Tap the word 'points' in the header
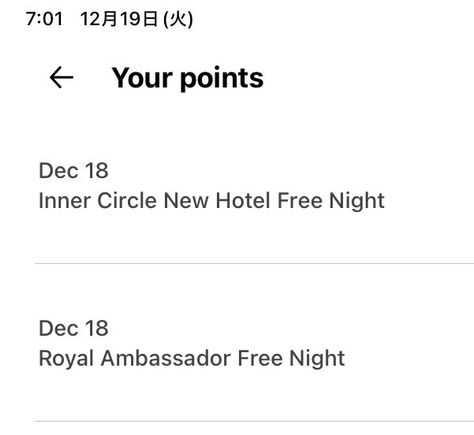This screenshot has width=474, height=435. [222, 79]
